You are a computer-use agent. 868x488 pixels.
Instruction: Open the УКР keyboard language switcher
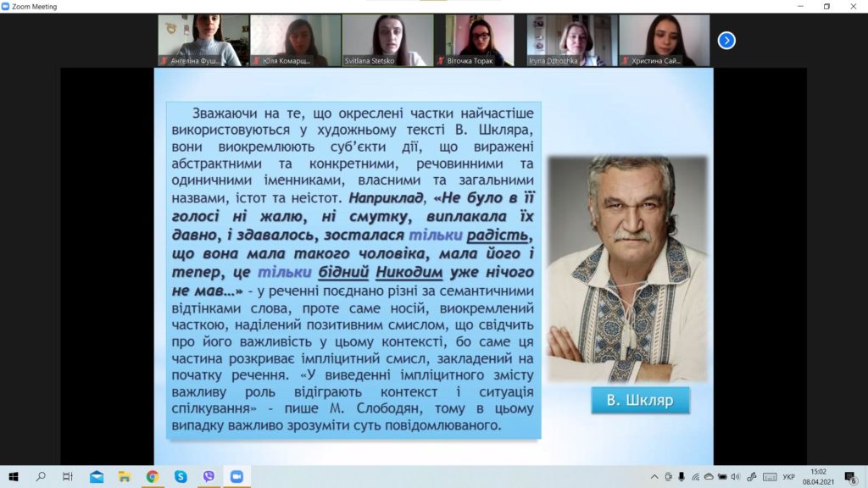tap(788, 477)
